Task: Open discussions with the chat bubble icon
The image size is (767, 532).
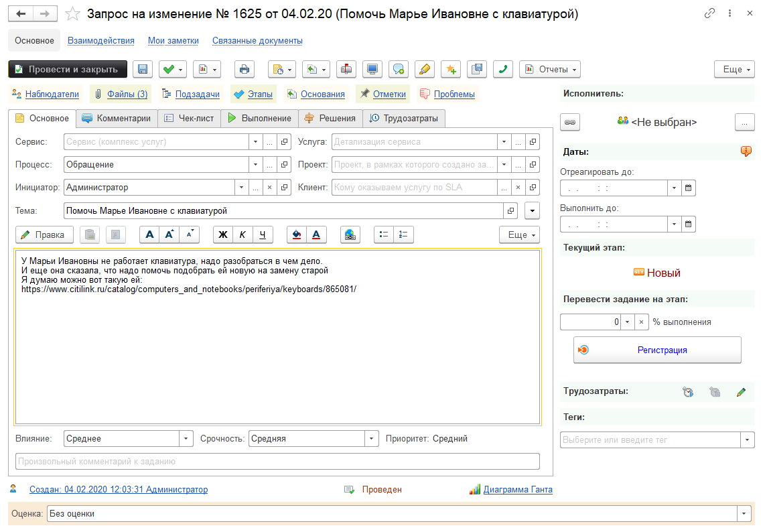Action: point(399,69)
